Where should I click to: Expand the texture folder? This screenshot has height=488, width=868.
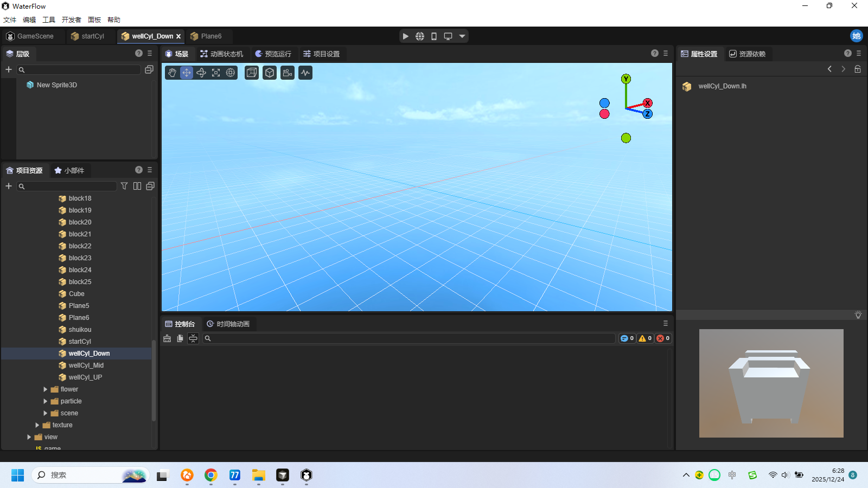(x=37, y=425)
